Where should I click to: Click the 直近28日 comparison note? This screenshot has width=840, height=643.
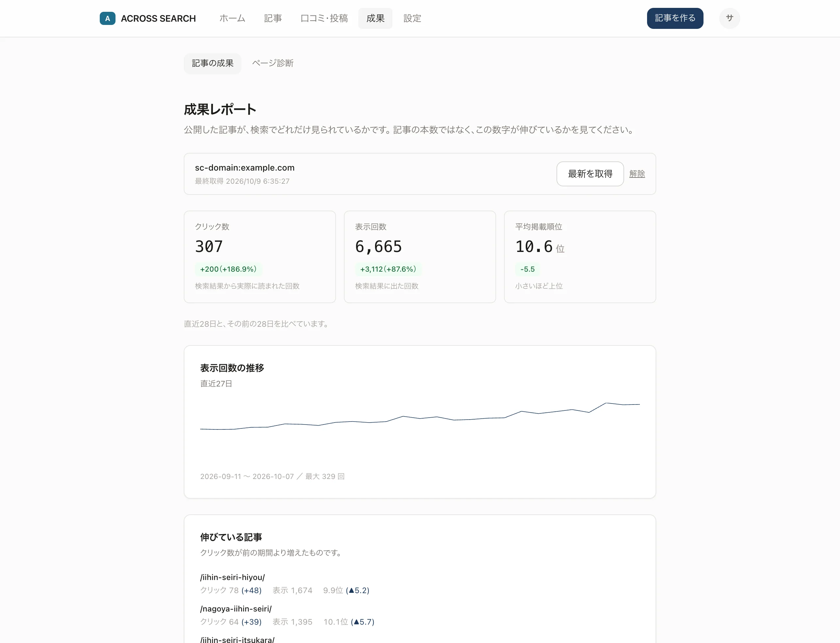(257, 324)
